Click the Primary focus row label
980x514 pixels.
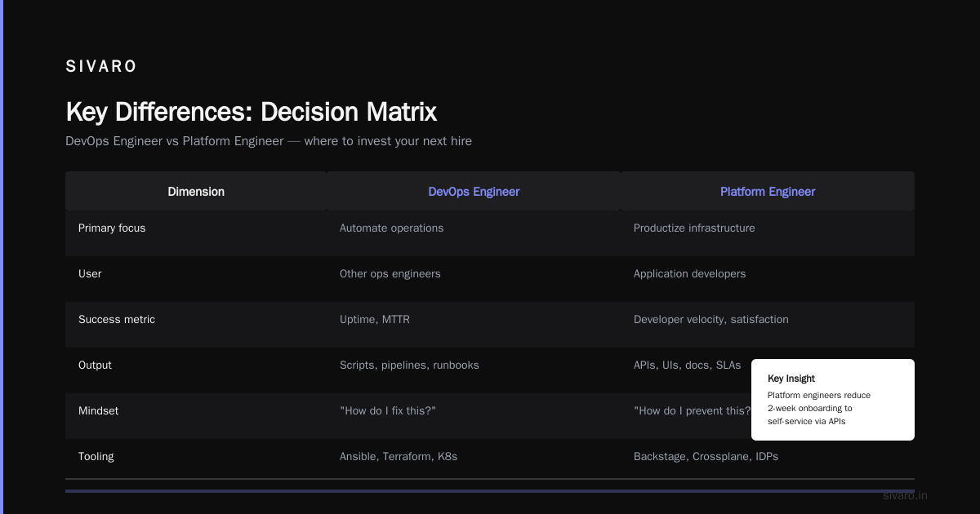pyautogui.click(x=112, y=228)
